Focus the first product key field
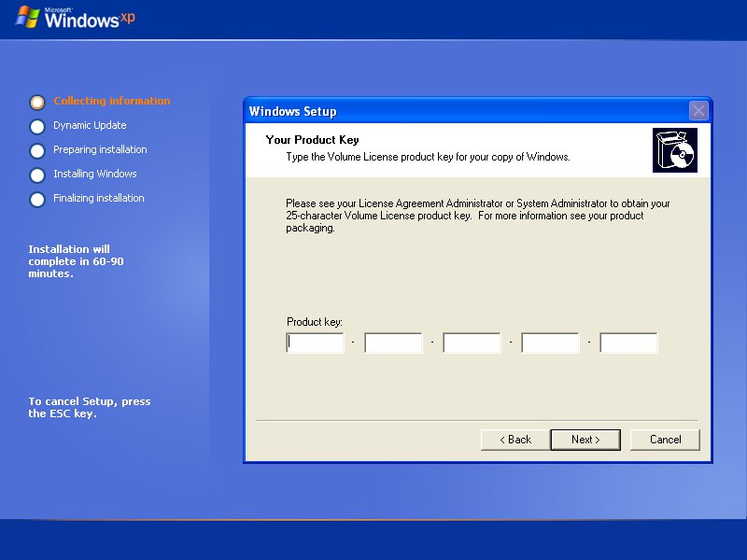Image resolution: width=747 pixels, height=560 pixels. [x=315, y=343]
